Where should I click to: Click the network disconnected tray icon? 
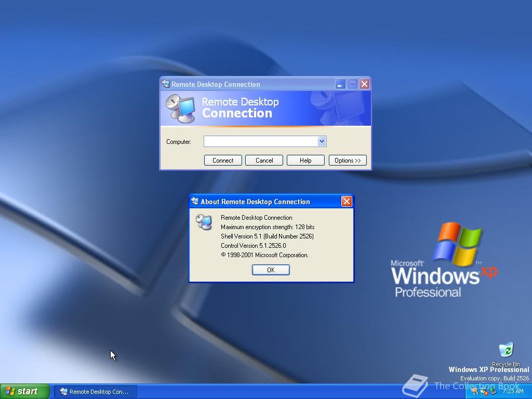[484, 392]
